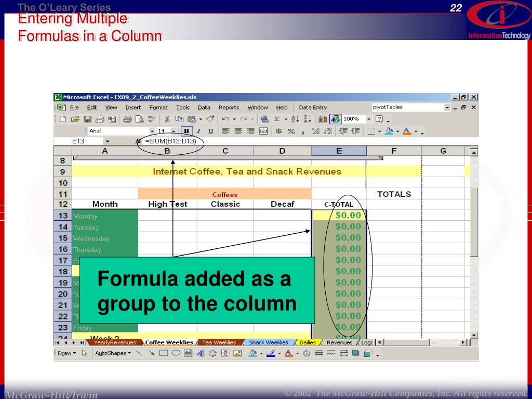The width and height of the screenshot is (532, 399).
Task: Switch to the Tea Weeklies sheet tab
Action: coord(219,343)
